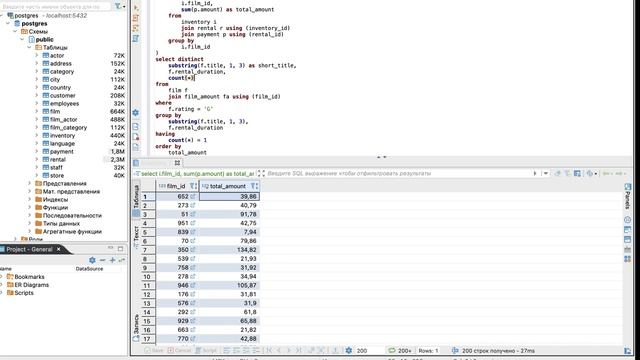Click the 200+ row count refresh button
Image resolution: width=640 pixels, height=360 pixels.
click(x=400, y=351)
